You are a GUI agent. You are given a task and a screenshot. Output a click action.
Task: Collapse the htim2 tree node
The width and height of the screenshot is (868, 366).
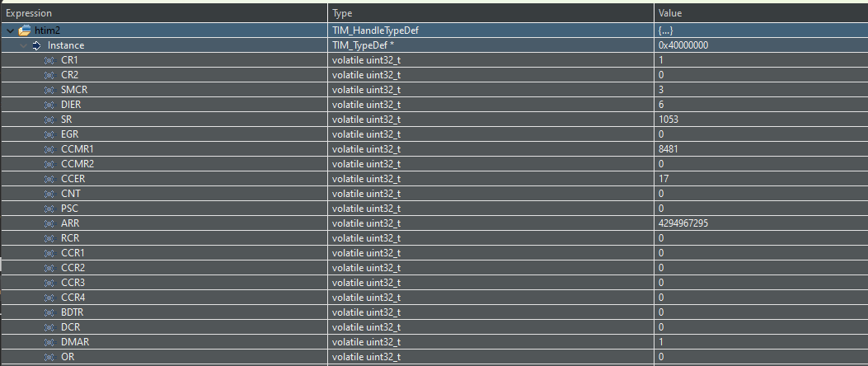(x=10, y=30)
